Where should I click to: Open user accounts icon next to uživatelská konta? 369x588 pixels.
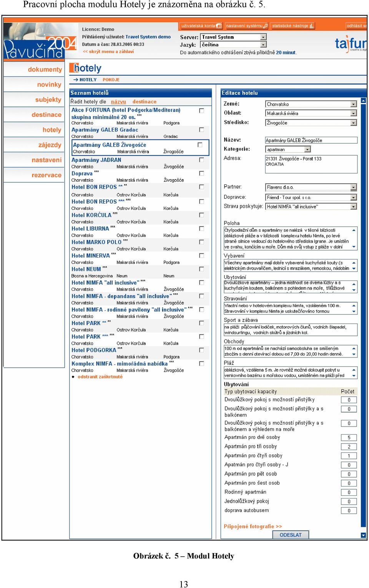click(x=219, y=26)
